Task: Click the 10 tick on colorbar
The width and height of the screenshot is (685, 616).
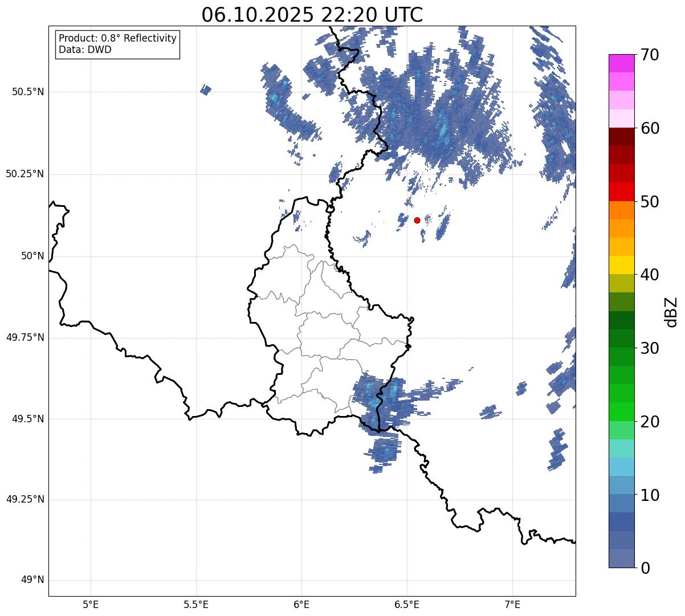Action: click(x=650, y=495)
